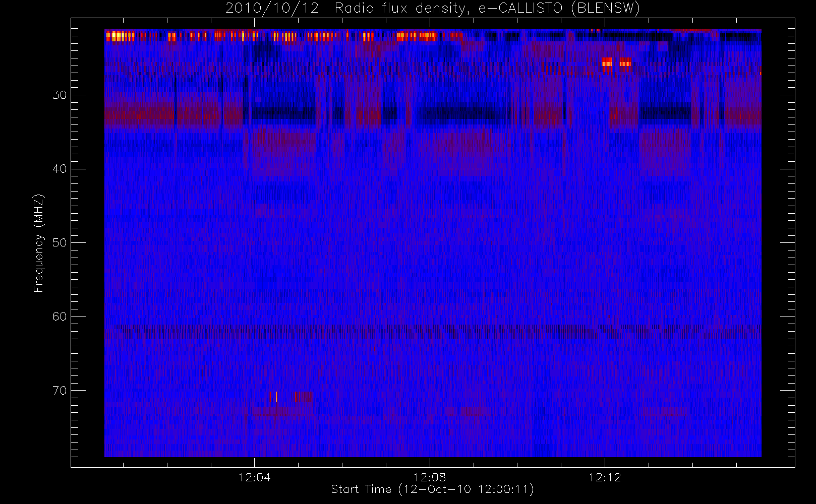Image resolution: width=816 pixels, height=504 pixels.
Task: Click the 12:12 time tick label
Action: click(605, 477)
